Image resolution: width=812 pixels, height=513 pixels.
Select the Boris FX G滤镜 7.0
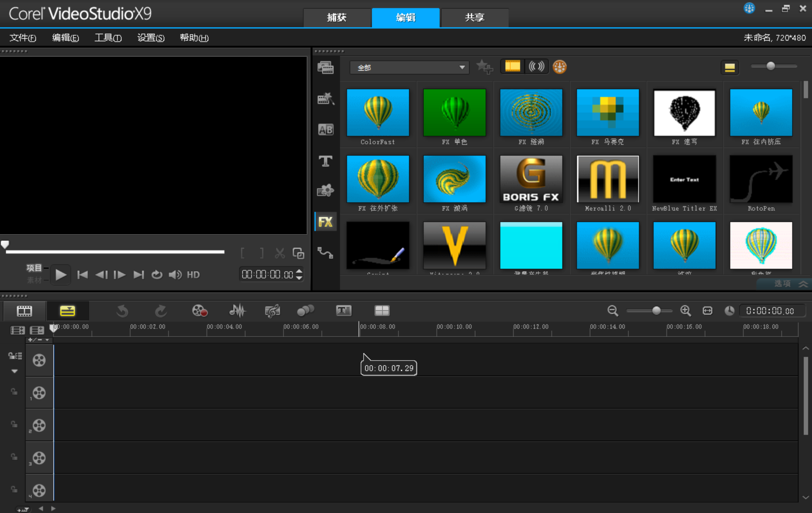coord(531,179)
